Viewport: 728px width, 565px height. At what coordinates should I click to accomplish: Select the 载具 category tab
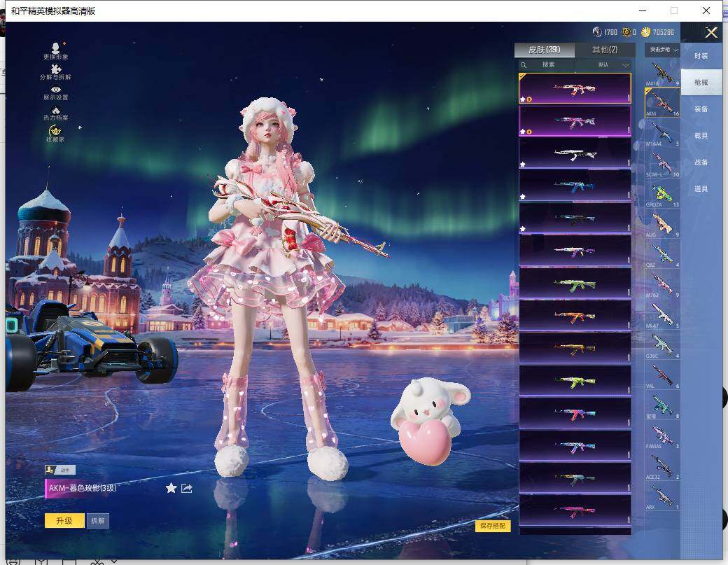pyautogui.click(x=701, y=136)
